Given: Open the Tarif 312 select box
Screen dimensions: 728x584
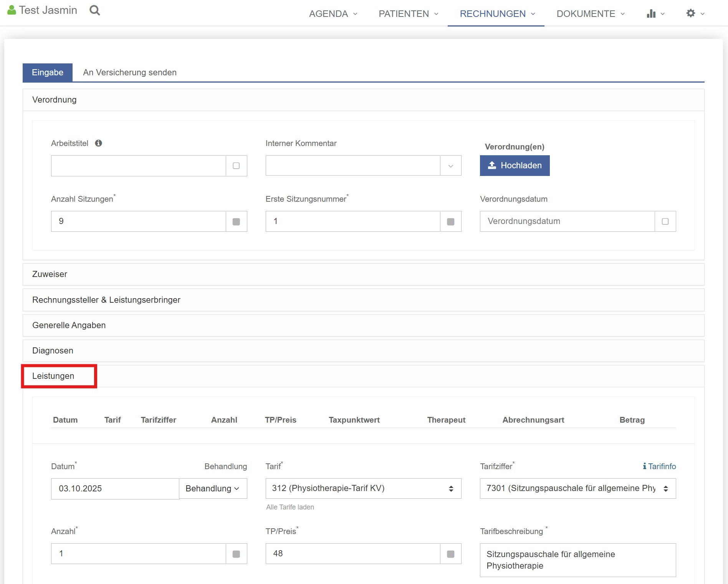Looking at the screenshot, I should 363,489.
